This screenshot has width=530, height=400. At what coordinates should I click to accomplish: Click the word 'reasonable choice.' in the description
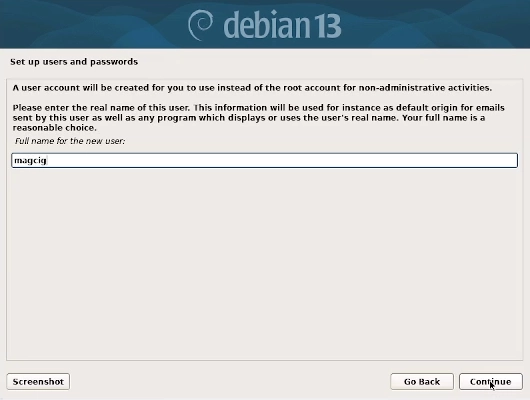click(55, 128)
